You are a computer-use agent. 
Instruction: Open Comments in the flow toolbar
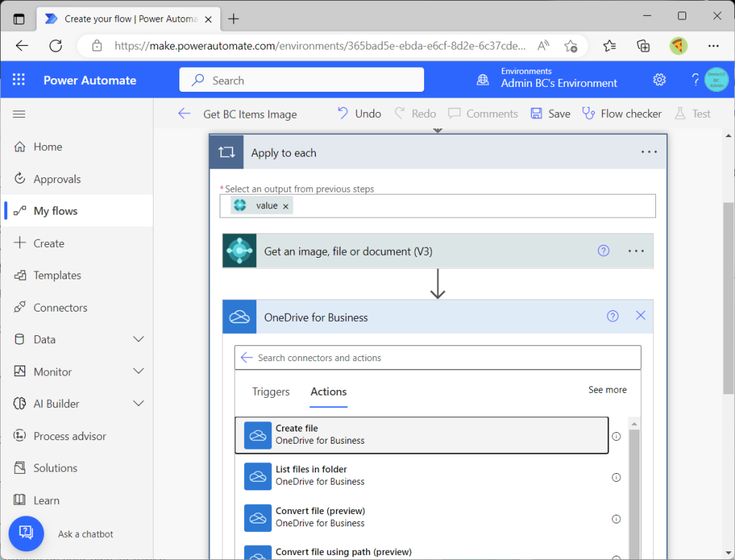pyautogui.click(x=483, y=113)
